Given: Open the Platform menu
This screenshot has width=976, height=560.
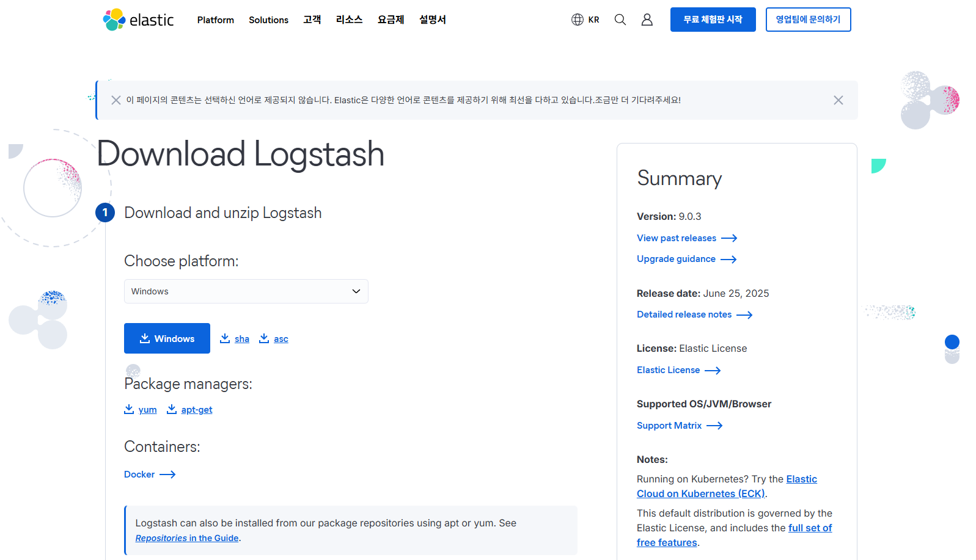Looking at the screenshot, I should [x=215, y=20].
